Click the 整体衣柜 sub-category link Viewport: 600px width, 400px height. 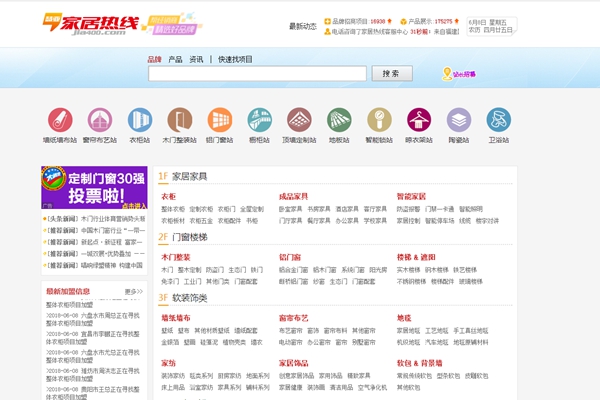click(173, 209)
